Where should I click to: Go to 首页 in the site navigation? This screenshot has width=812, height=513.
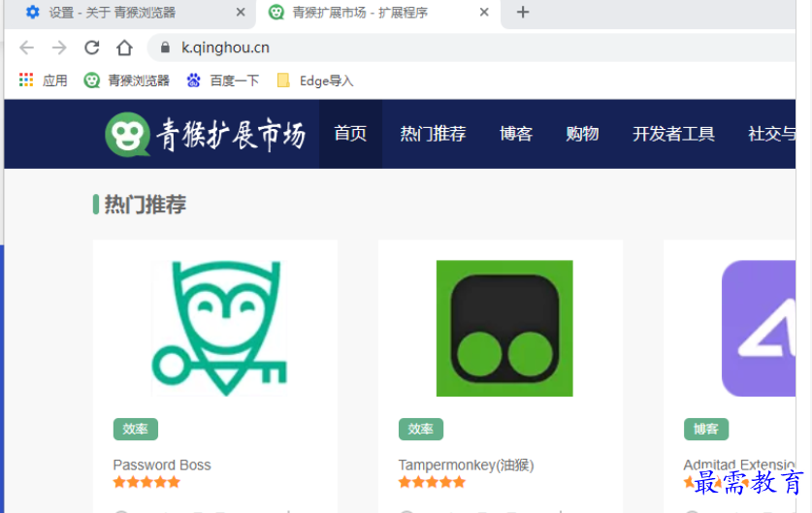350,134
